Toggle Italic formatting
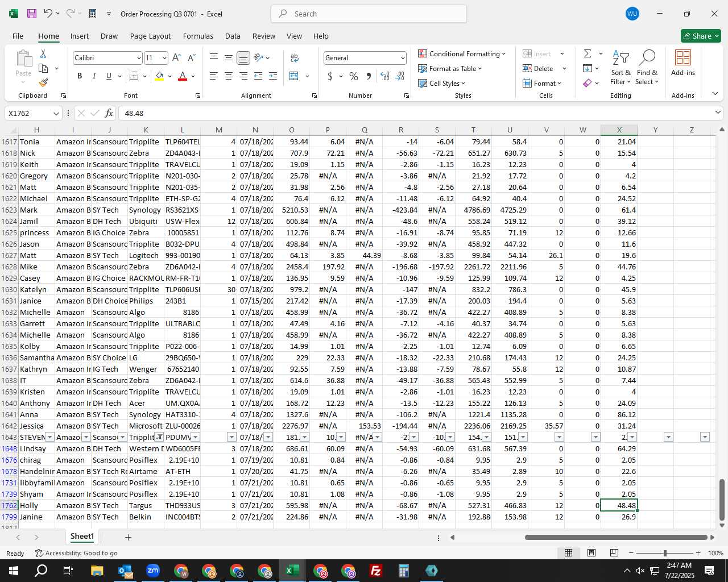728x582 pixels. [x=94, y=76]
